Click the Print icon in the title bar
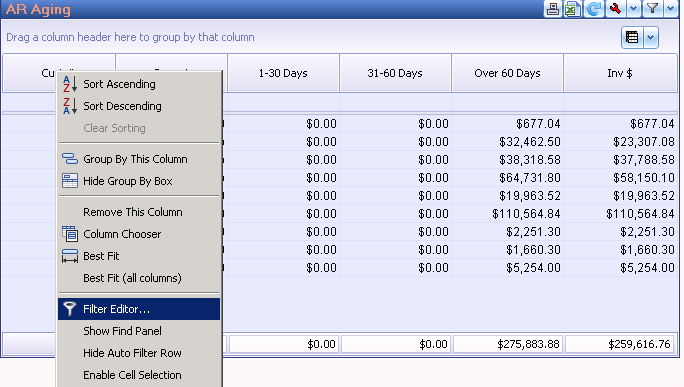This screenshot has width=684, height=387. [x=553, y=9]
